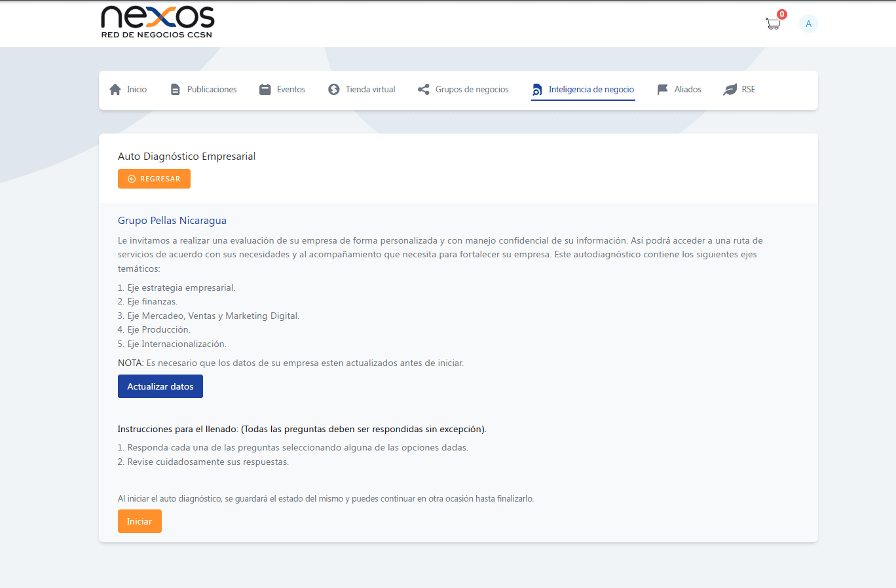Viewport: 896px width, 588px height.
Task: Go to the Inicio tab
Action: 128,89
